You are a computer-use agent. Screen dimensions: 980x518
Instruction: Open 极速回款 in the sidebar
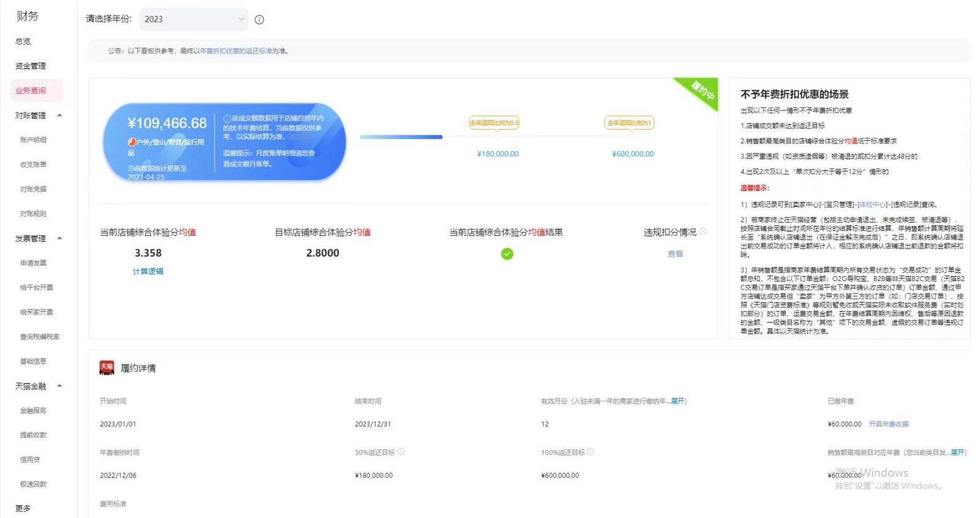pyautogui.click(x=33, y=484)
